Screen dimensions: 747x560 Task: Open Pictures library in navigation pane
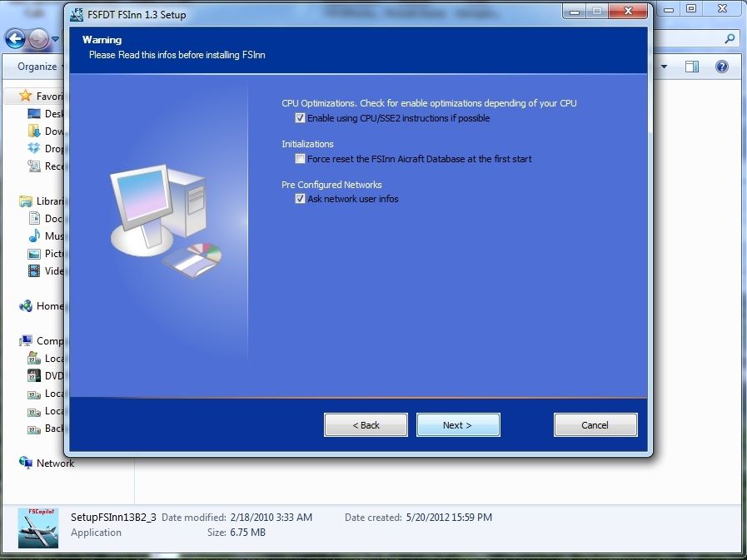(45, 253)
